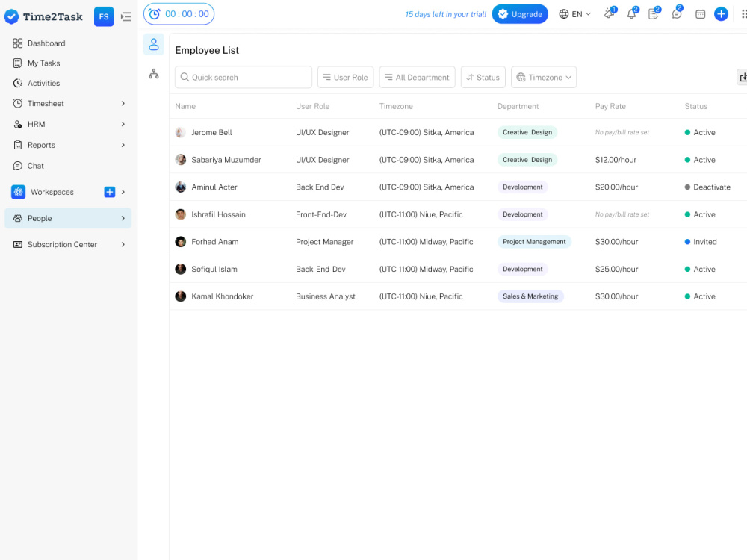Click the Pay Rate column header
The height and width of the screenshot is (560, 747).
[610, 106]
